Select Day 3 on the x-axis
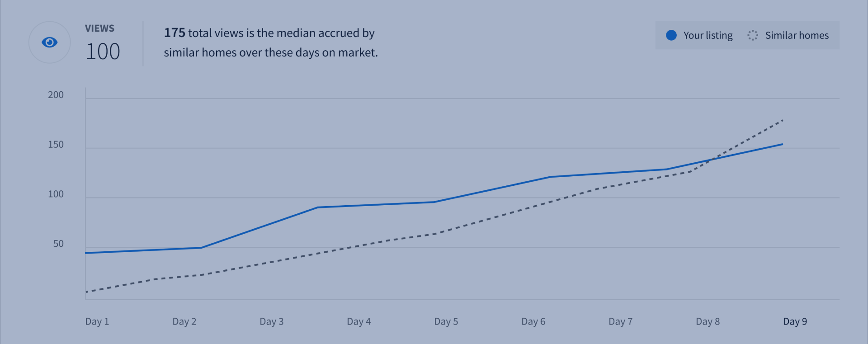Image resolution: width=868 pixels, height=344 pixels. pos(271,321)
